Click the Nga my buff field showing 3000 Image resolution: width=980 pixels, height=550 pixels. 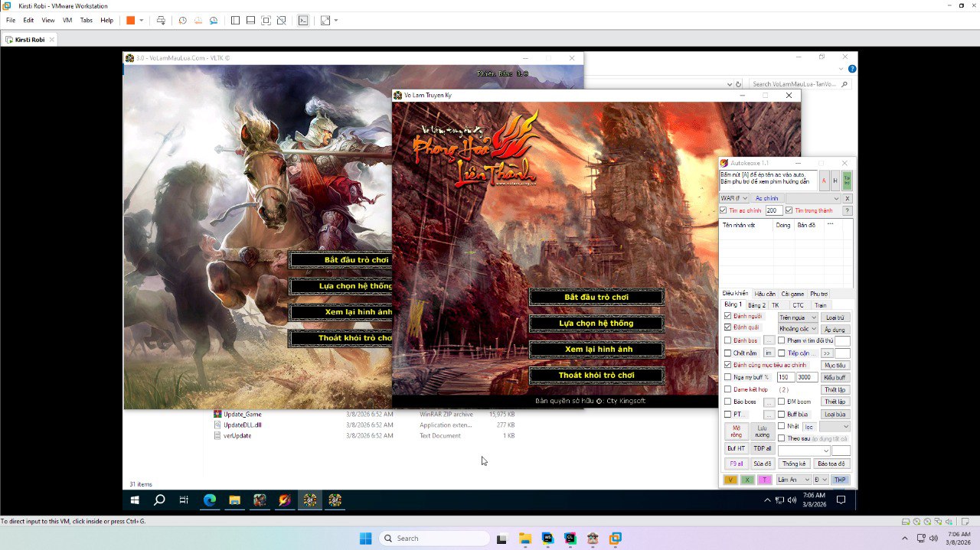coord(806,377)
